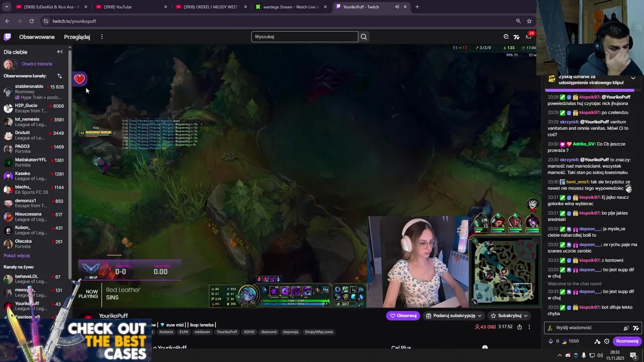This screenshot has height=362, width=644.
Task: Open the emote picker in chat input
Action: click(x=626, y=328)
